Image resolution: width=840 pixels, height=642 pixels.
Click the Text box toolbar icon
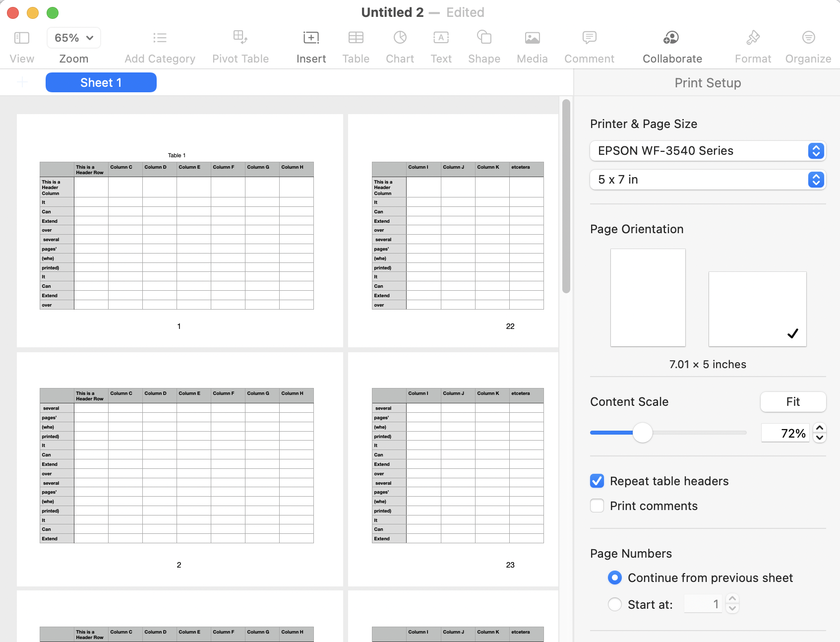pos(441,38)
